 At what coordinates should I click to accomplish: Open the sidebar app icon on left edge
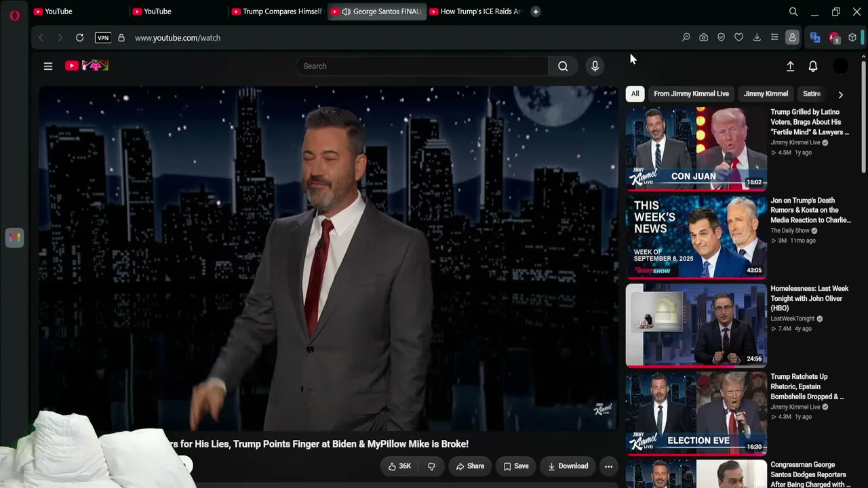(x=14, y=237)
